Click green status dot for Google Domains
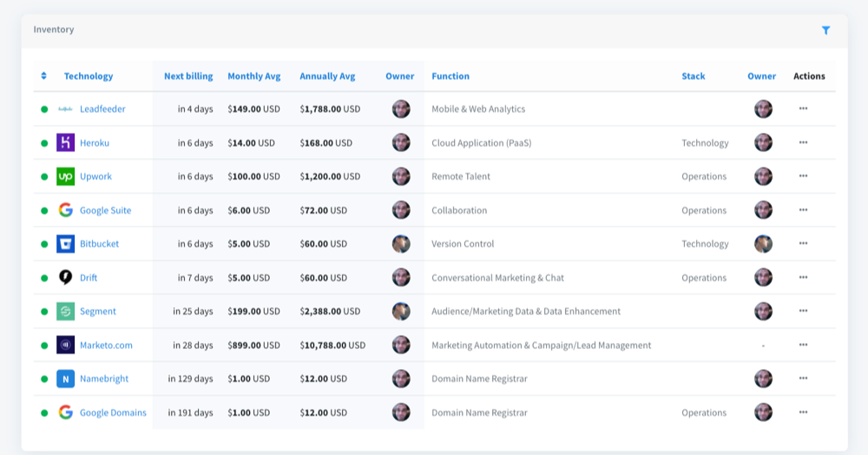Image resolution: width=868 pixels, height=455 pixels. 44,412
